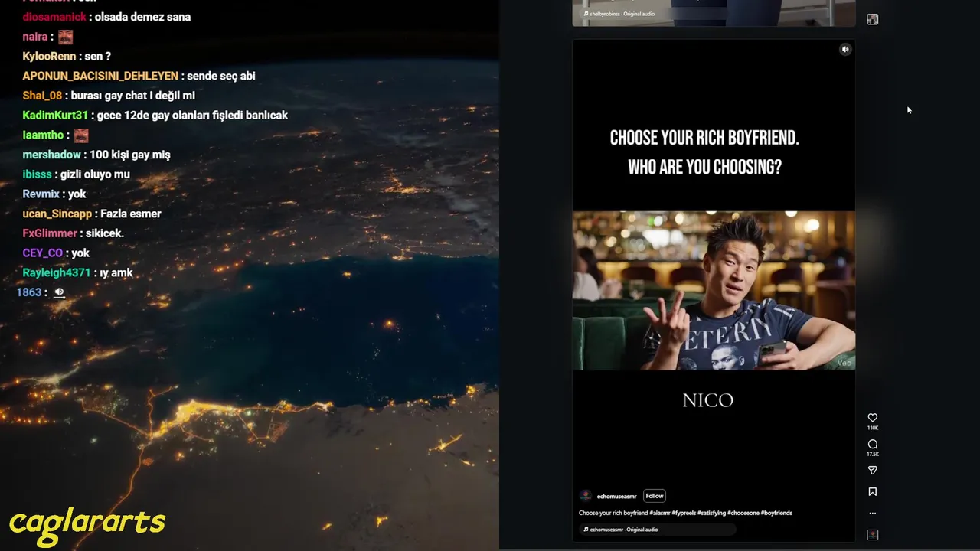Screen dimensions: 980x551
Task: Select chat username diosamanick
Action: (x=54, y=17)
